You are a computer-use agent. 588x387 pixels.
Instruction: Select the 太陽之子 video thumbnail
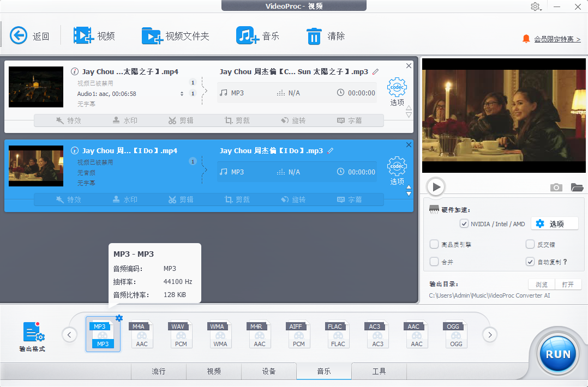pyautogui.click(x=36, y=87)
